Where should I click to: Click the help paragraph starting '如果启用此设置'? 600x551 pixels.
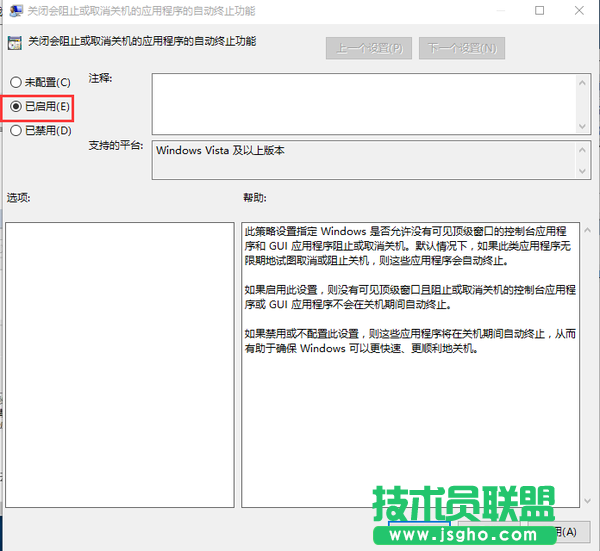click(x=410, y=297)
